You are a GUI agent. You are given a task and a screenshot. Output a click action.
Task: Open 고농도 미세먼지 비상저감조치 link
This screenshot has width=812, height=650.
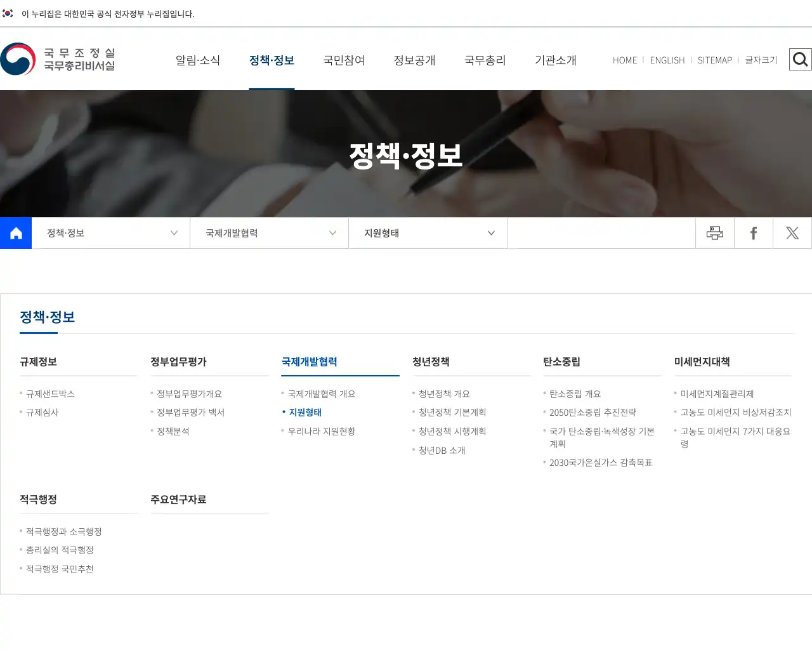click(x=736, y=412)
